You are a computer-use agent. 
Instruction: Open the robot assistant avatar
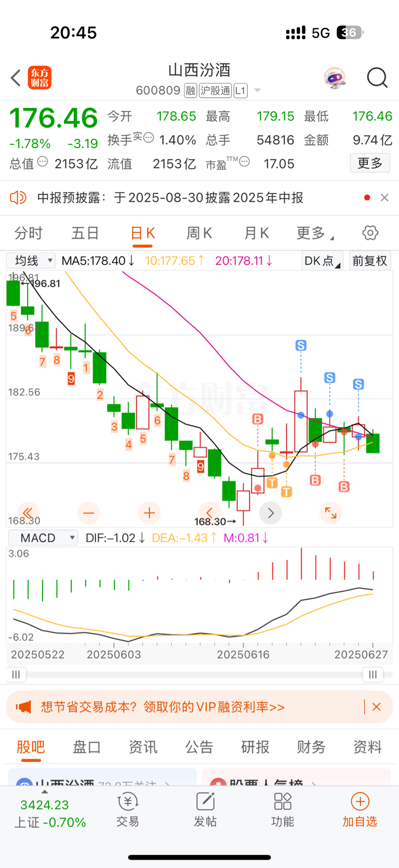pos(334,78)
